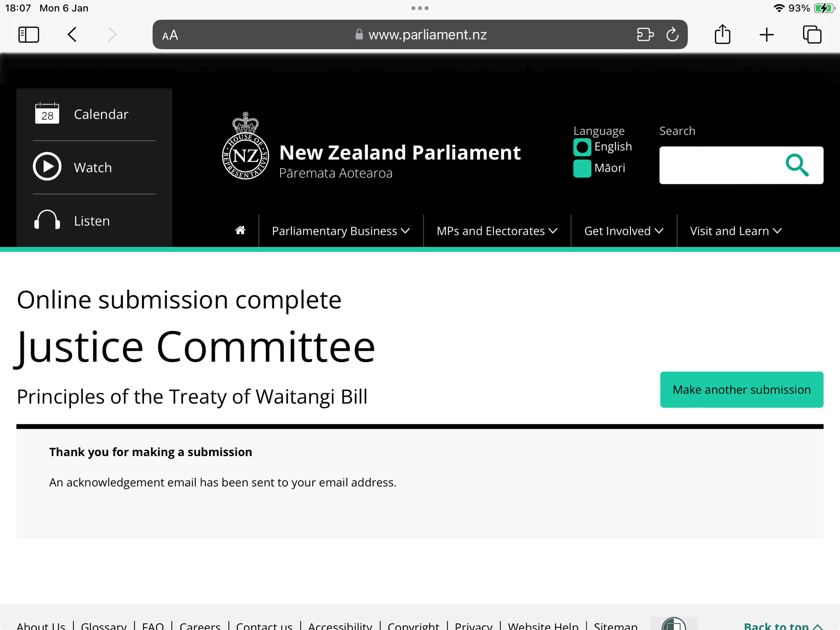Screen dimensions: 840x630
Task: Select Māori language radio button
Action: pos(582,168)
